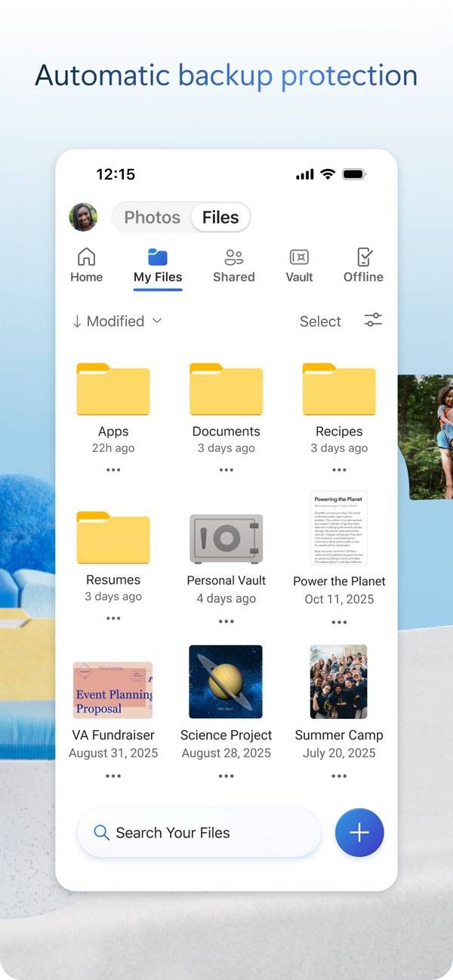Open the Vault tab icon
Image resolution: width=453 pixels, height=980 pixels.
coord(299,258)
